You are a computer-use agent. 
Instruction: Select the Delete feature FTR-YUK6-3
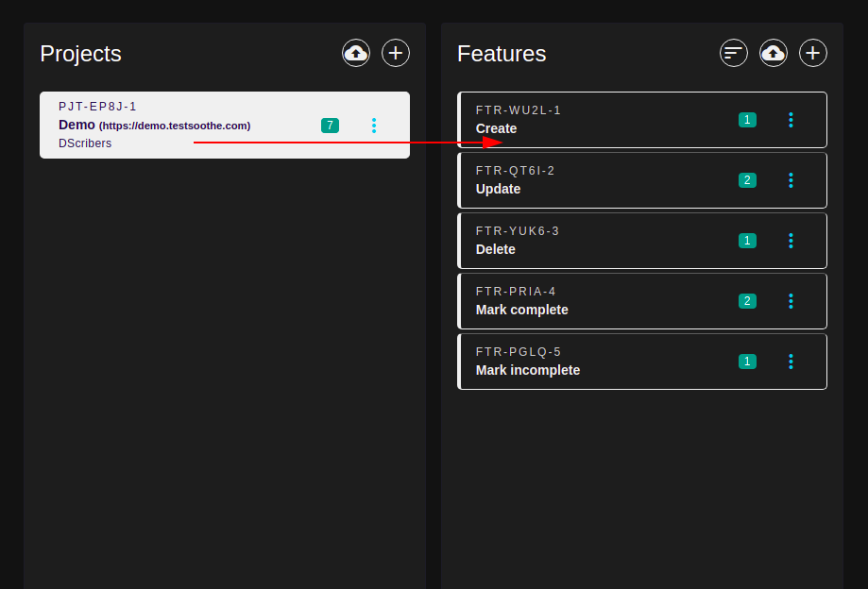pos(642,241)
